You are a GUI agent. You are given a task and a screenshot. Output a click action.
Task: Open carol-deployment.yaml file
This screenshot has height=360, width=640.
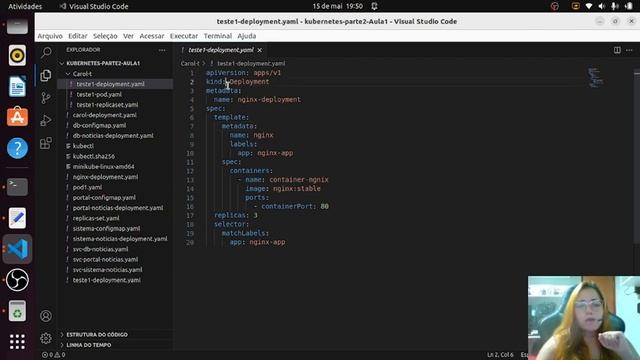(104, 115)
